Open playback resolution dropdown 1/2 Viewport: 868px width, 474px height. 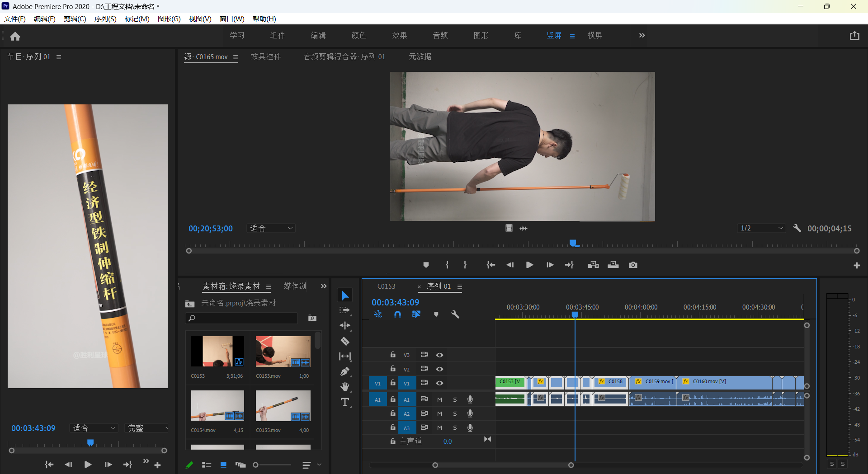(761, 228)
